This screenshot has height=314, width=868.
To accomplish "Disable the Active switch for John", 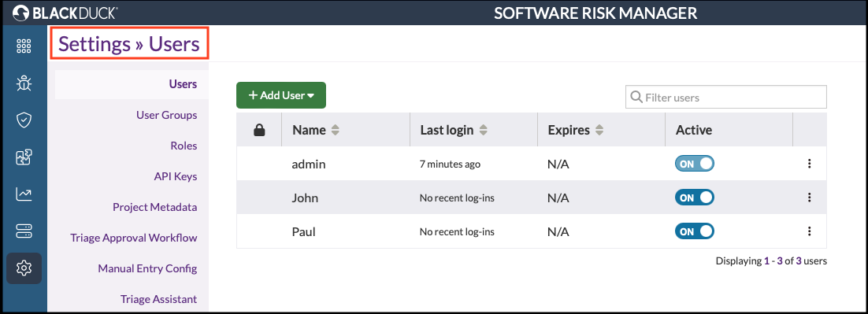I will pyautogui.click(x=694, y=198).
